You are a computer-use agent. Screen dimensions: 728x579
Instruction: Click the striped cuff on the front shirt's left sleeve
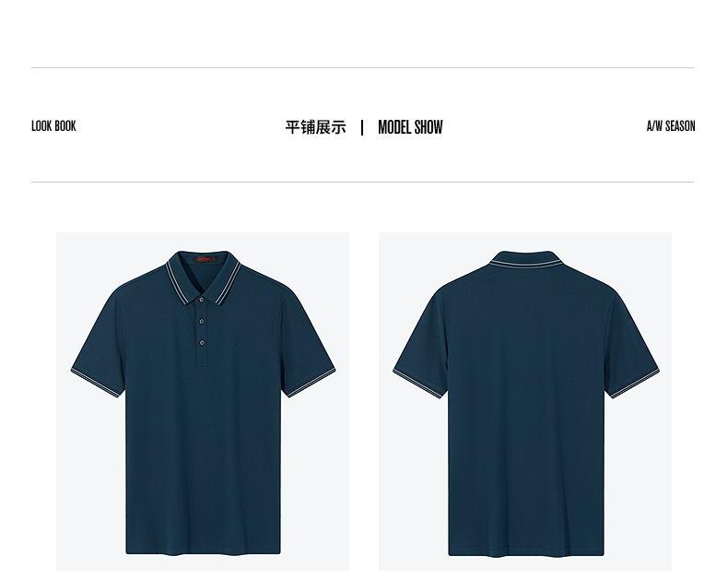coord(95,383)
